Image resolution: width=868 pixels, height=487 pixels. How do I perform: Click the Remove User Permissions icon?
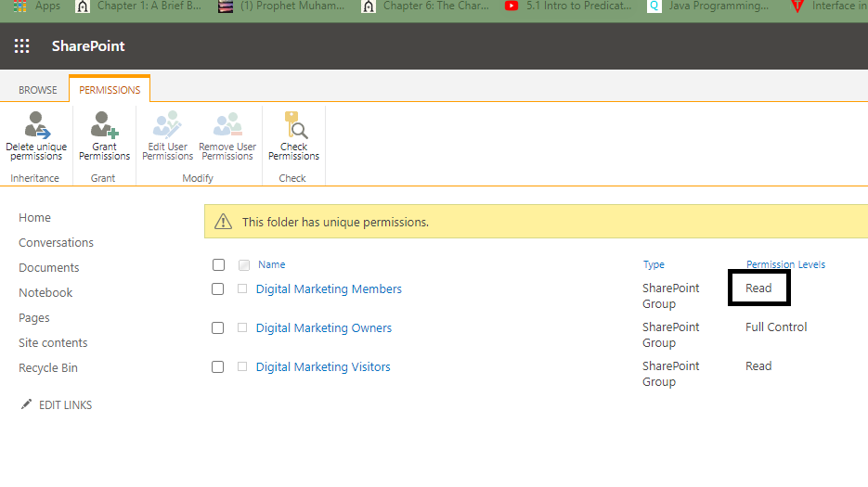pos(227,124)
